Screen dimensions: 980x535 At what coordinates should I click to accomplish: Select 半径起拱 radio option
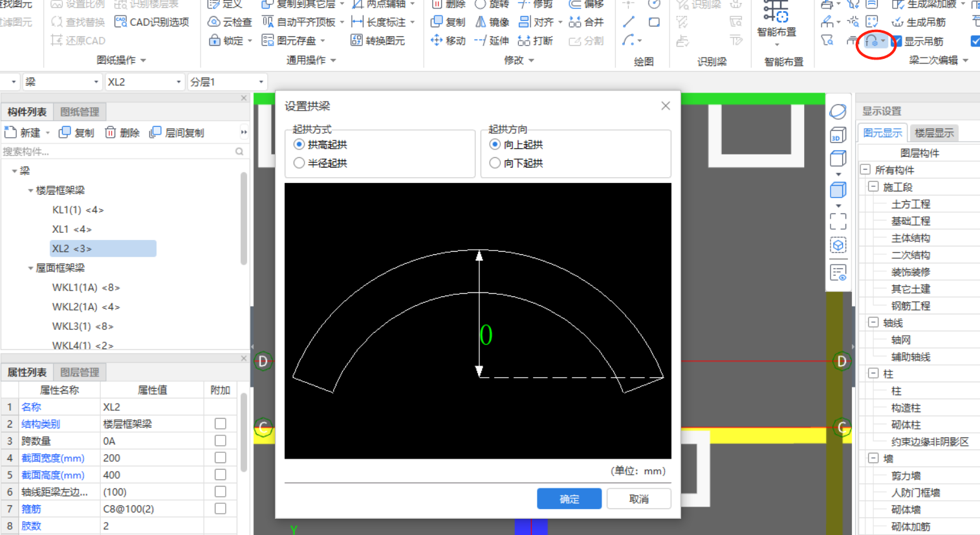(x=299, y=163)
